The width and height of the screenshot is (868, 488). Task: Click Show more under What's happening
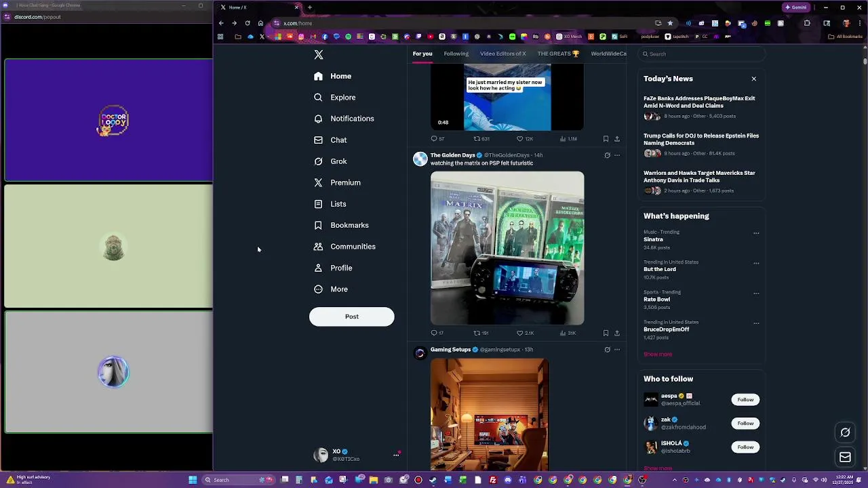pos(658,354)
